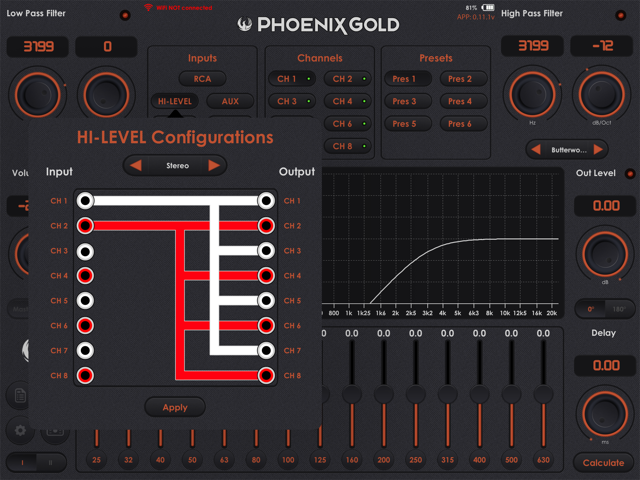Click the battery status icon
This screenshot has width=640, height=480.
(488, 7)
